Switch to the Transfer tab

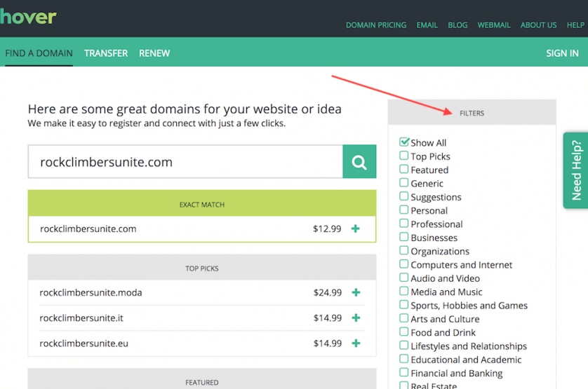pyautogui.click(x=106, y=53)
